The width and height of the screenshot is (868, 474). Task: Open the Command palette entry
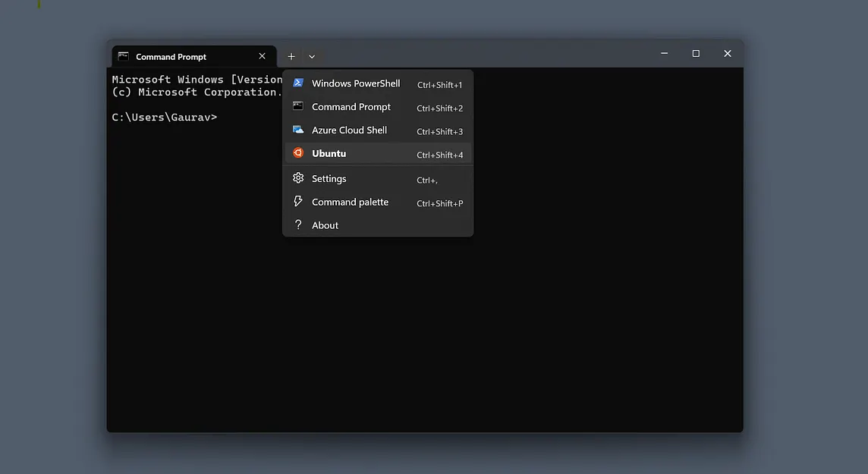click(x=378, y=202)
